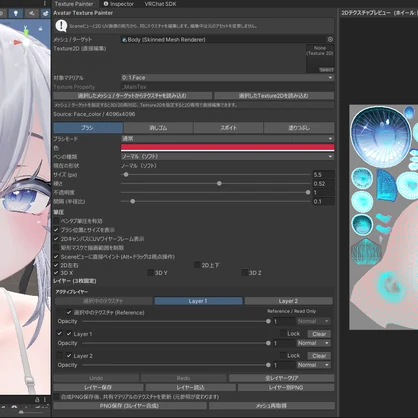Image resolution: width=418 pixels, height=418 pixels.
Task: Click the warning info icon in Avatar Texture Painter
Action: pyautogui.click(x=61, y=26)
